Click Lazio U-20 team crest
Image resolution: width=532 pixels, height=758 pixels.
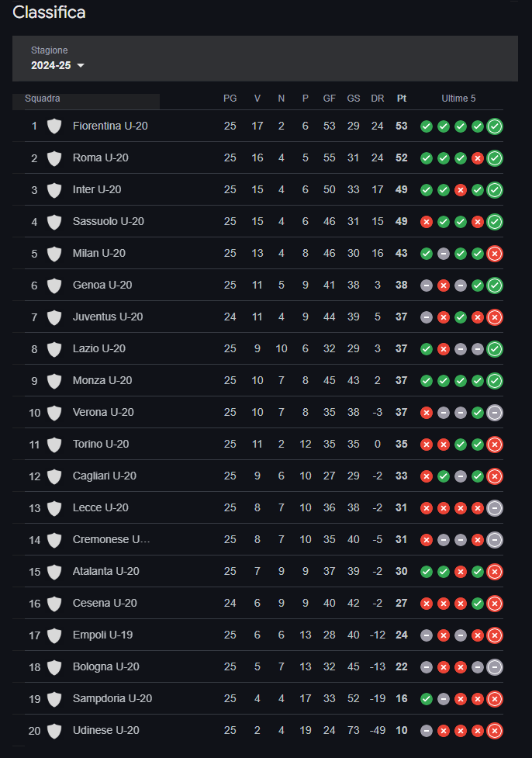tap(54, 349)
